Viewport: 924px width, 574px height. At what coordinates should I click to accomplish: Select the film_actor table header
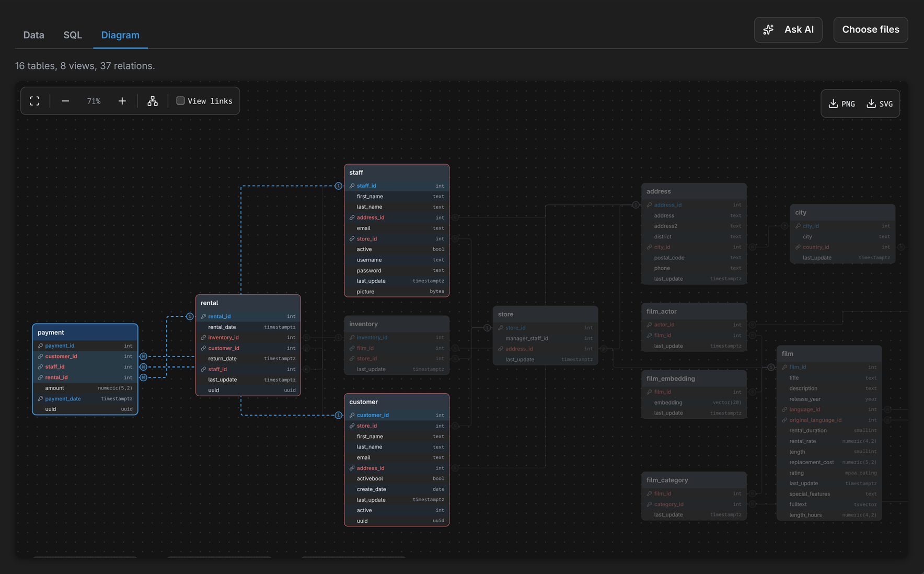pos(694,312)
